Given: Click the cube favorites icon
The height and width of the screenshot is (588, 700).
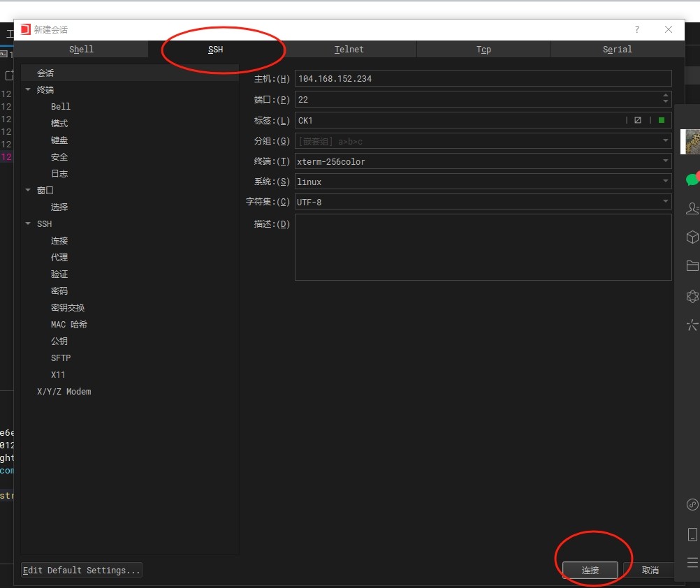Looking at the screenshot, I should click(x=692, y=237).
